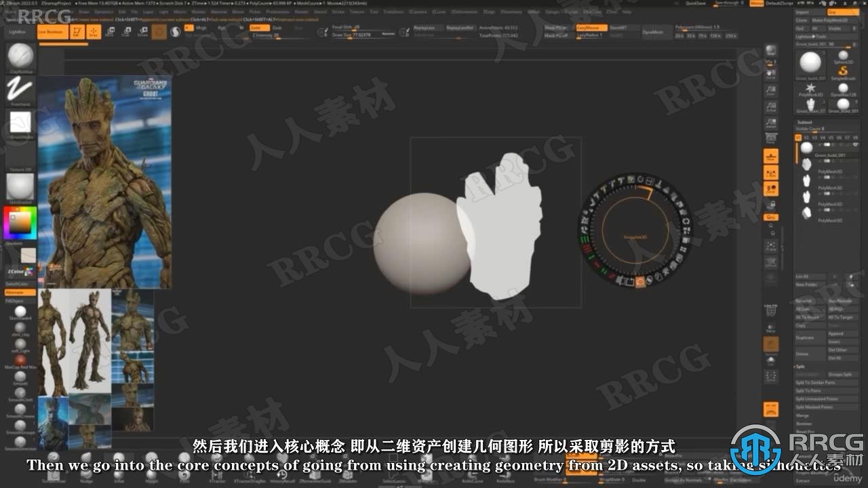
Task: Toggle the Gizmo 3D icon
Action: click(159, 32)
